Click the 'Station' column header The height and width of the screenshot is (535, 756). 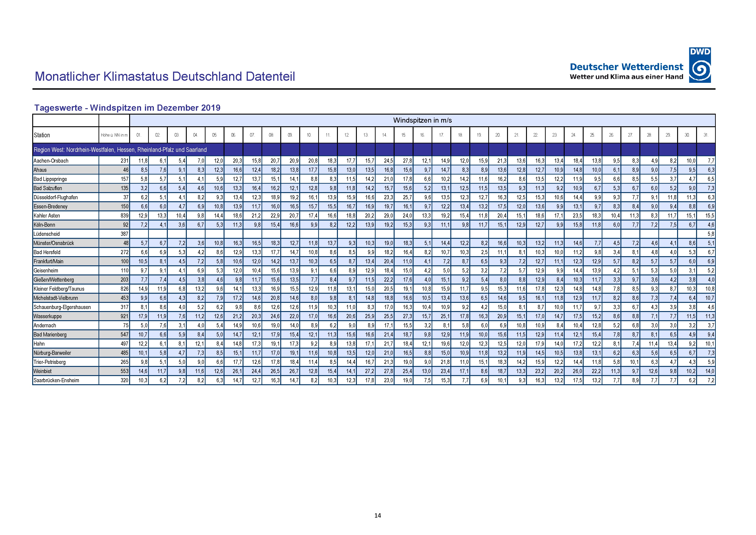42,135
